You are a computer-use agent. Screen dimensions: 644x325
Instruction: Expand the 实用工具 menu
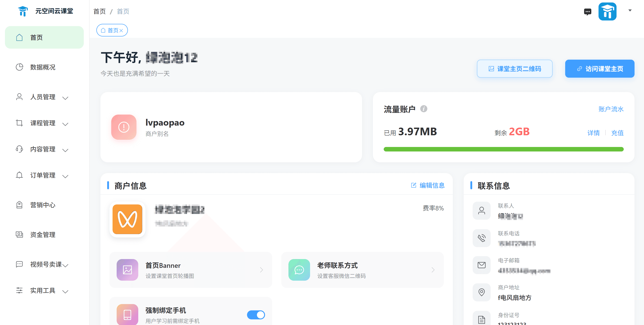pos(43,290)
